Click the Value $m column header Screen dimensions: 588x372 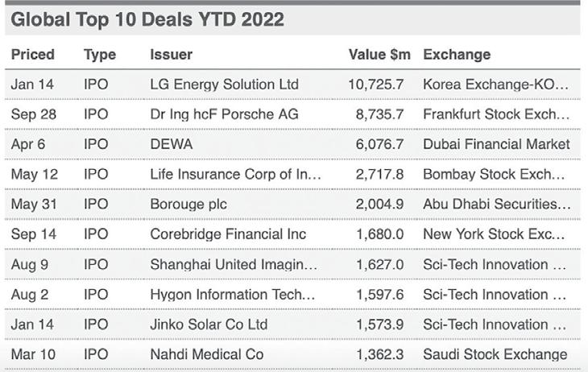pos(379,55)
